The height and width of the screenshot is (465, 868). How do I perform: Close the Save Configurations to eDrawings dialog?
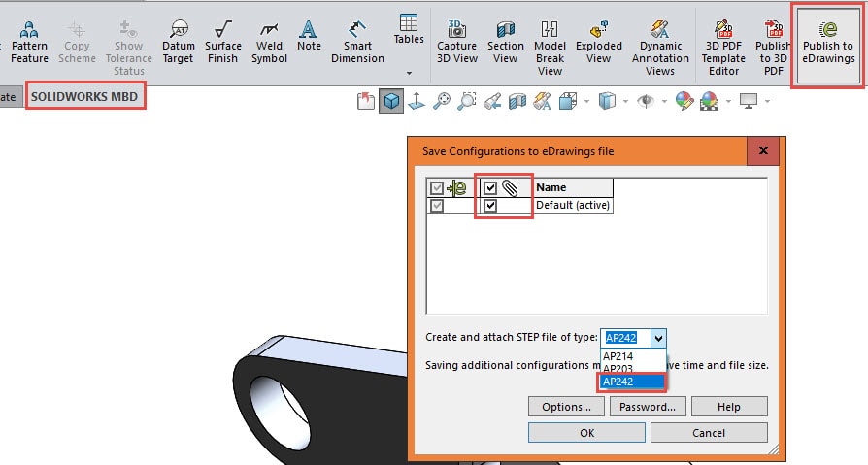pyautogui.click(x=763, y=150)
